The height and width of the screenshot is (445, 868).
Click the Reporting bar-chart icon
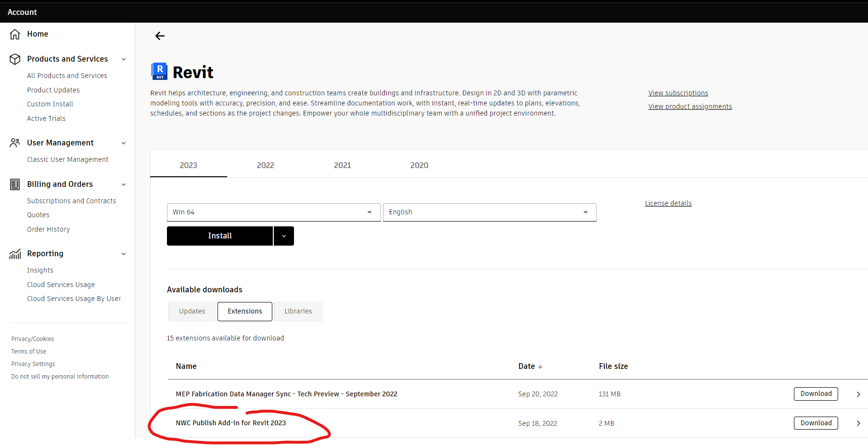click(14, 254)
